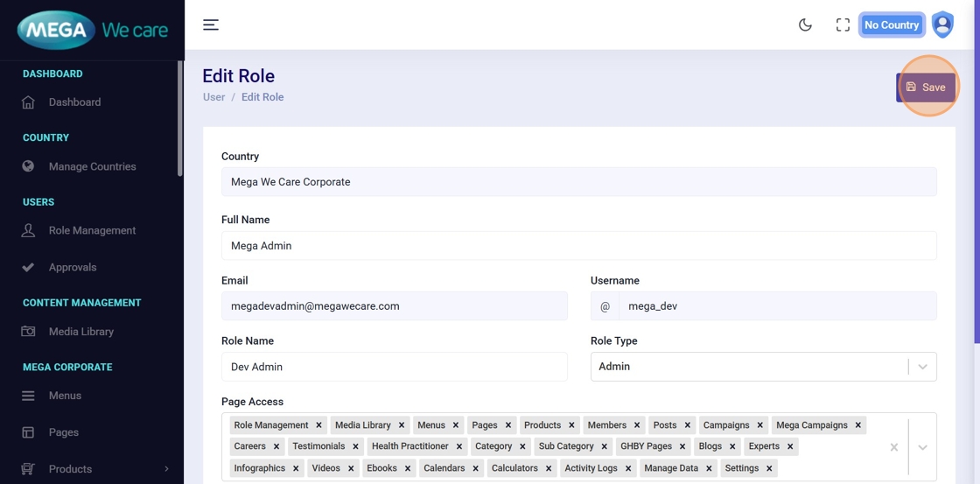The width and height of the screenshot is (980, 484).
Task: Click the hamburger menu toggle icon
Action: pos(211,25)
